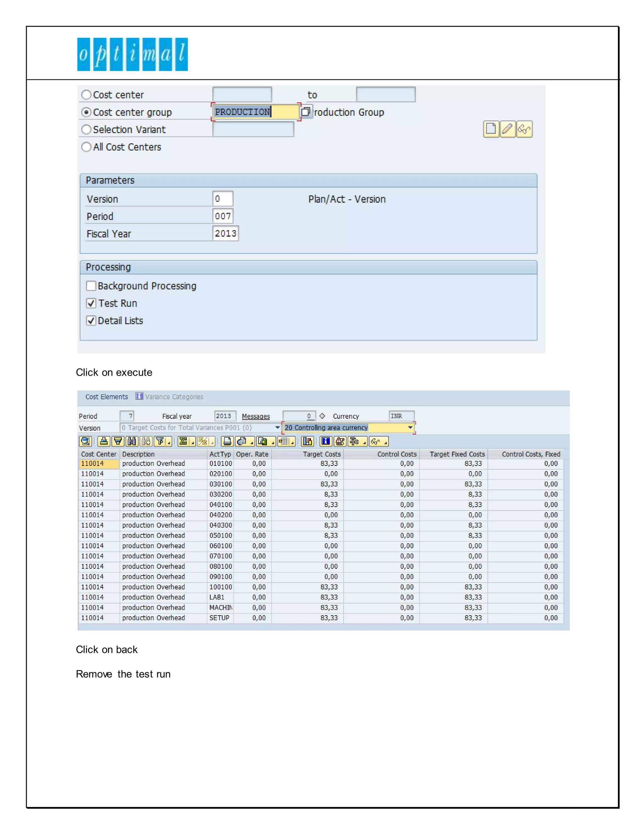Screen dimensions: 644x833
Task: Switch to the Cost Elements tab
Action: [x=107, y=397]
